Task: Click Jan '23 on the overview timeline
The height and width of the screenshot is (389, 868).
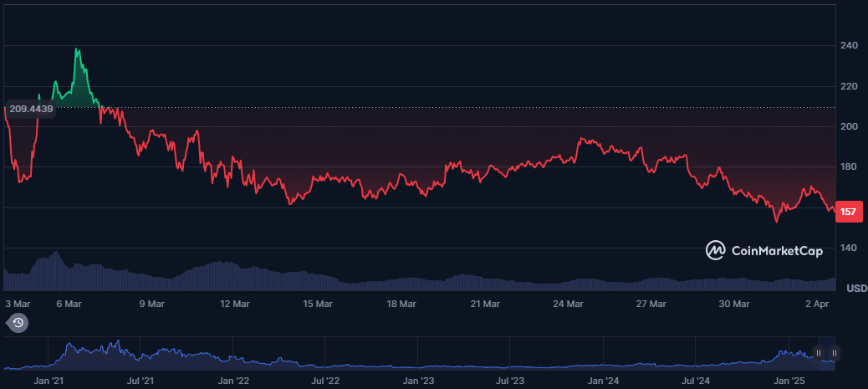Action: (418, 381)
